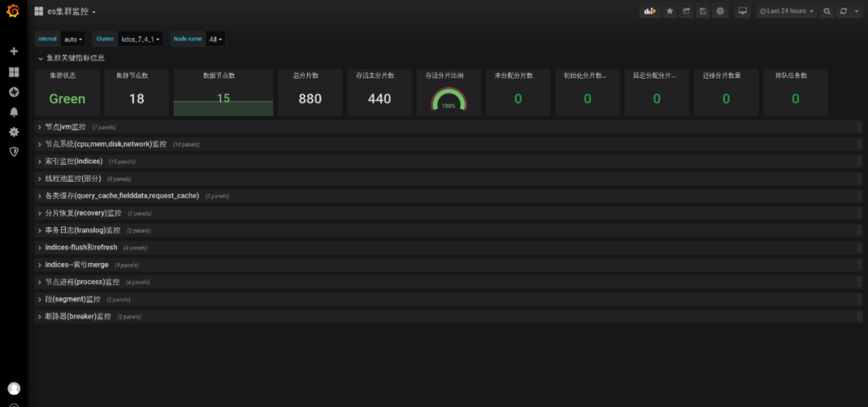
Task: Click the 15 data nodes sparkline value
Action: coord(223,98)
